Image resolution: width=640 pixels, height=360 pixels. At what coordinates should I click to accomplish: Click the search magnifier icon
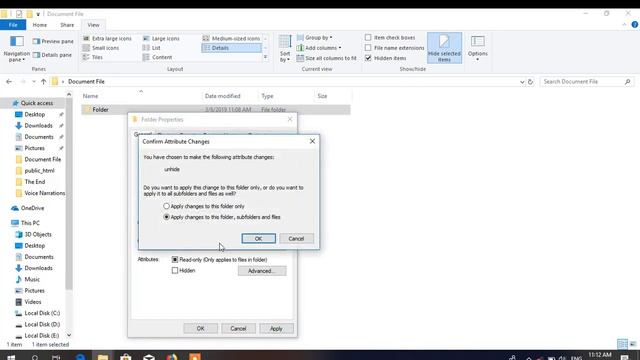(x=627, y=82)
